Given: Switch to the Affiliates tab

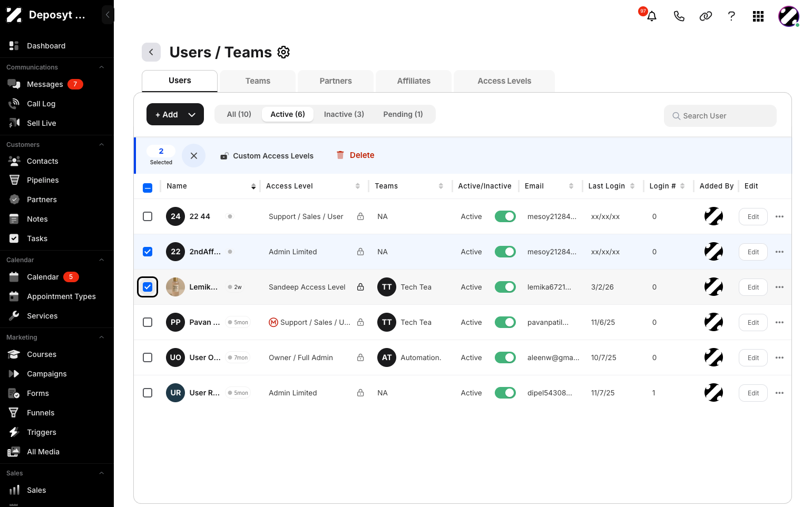Looking at the screenshot, I should (x=414, y=81).
